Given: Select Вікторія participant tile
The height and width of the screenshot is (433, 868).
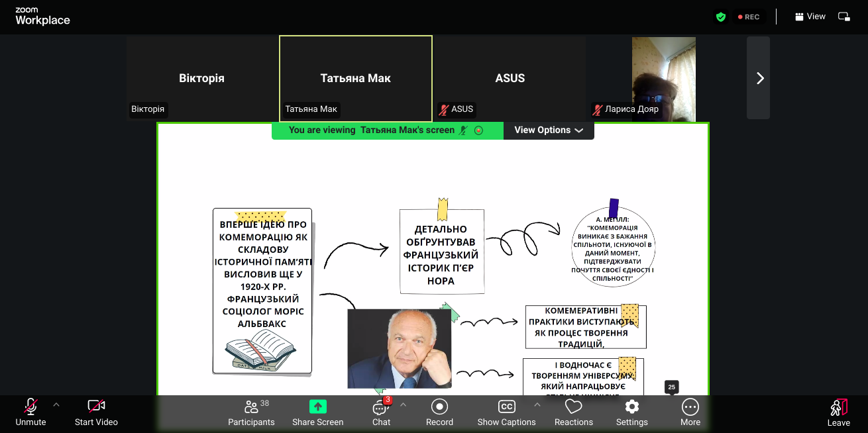Looking at the screenshot, I should coord(202,78).
